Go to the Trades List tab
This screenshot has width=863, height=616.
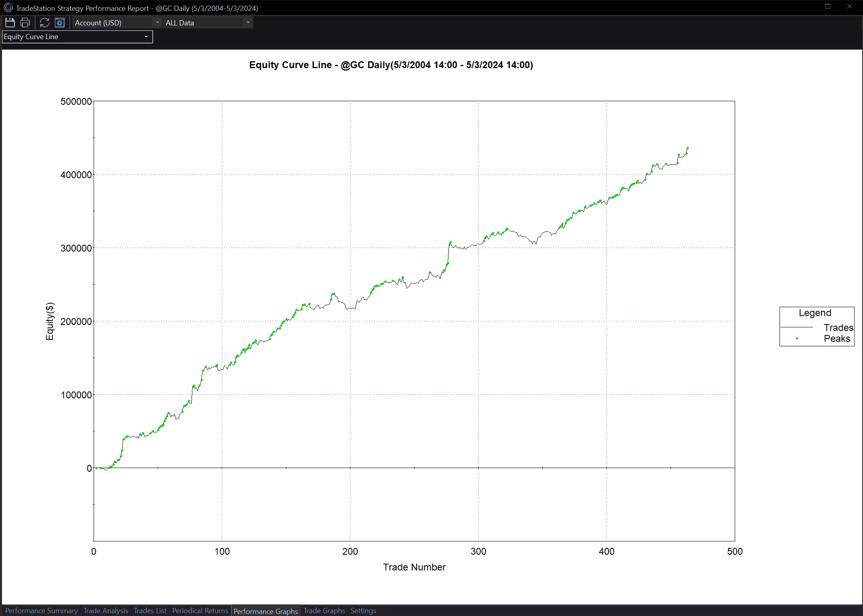(150, 611)
